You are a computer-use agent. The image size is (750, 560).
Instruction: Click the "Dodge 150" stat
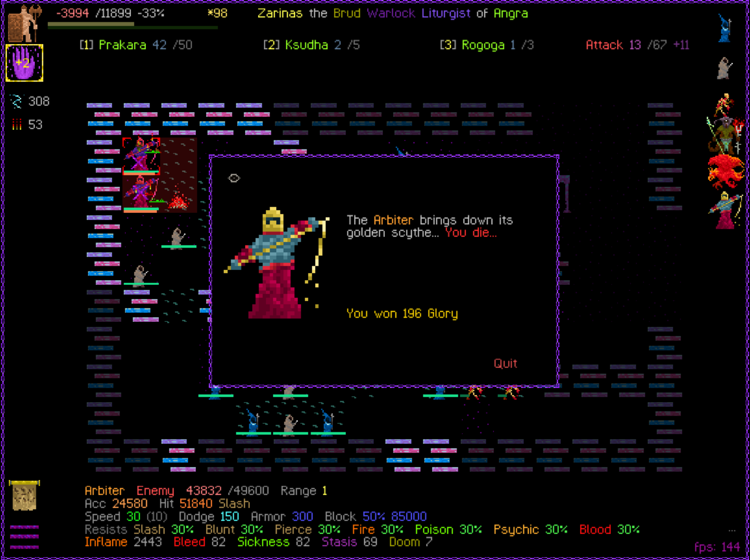209,516
